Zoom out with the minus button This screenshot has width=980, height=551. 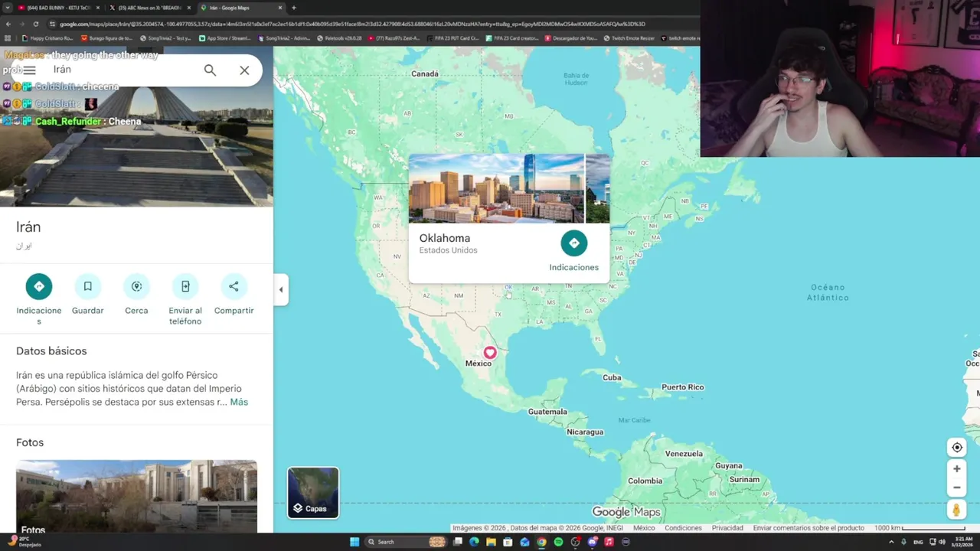956,487
